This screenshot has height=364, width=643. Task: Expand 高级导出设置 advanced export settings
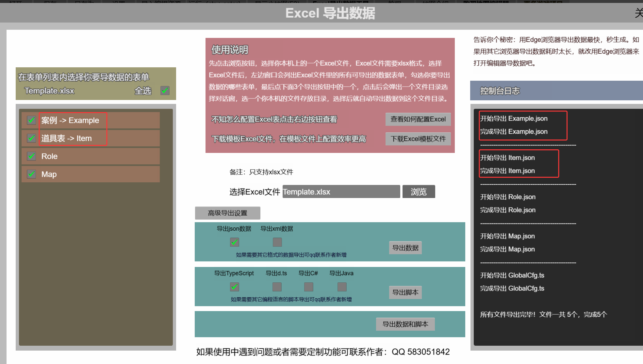click(227, 213)
